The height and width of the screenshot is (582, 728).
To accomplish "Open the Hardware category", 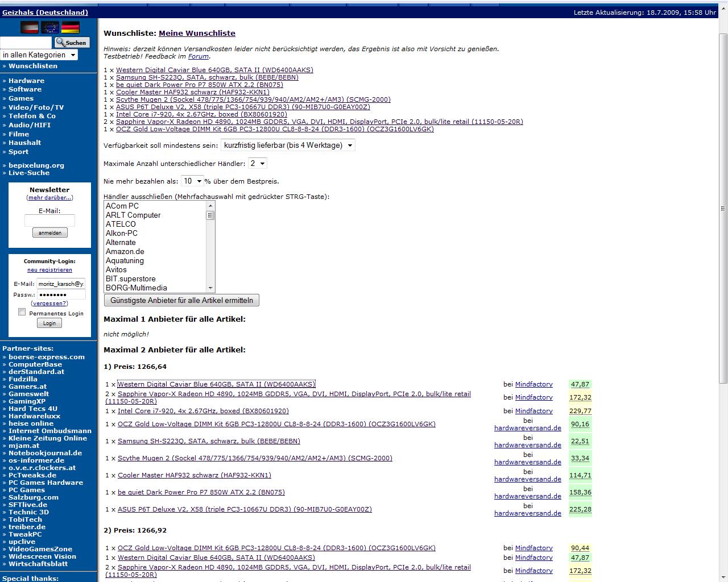I will (x=26, y=81).
